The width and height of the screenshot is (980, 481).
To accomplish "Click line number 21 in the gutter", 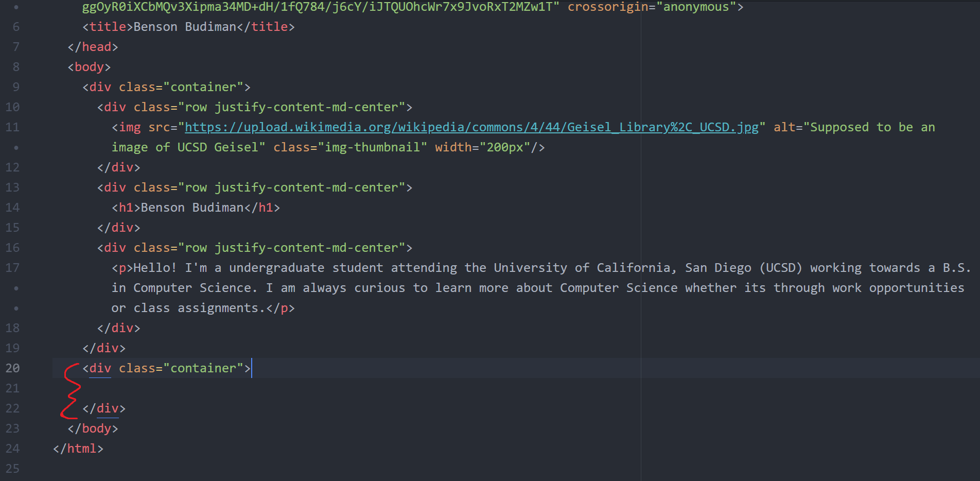I will click(x=12, y=388).
